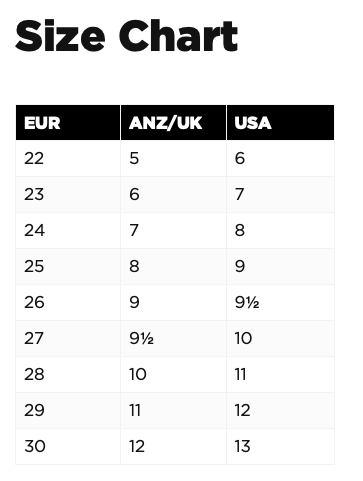
Task: Select the ANZ/UK column header
Action: pyautogui.click(x=173, y=123)
